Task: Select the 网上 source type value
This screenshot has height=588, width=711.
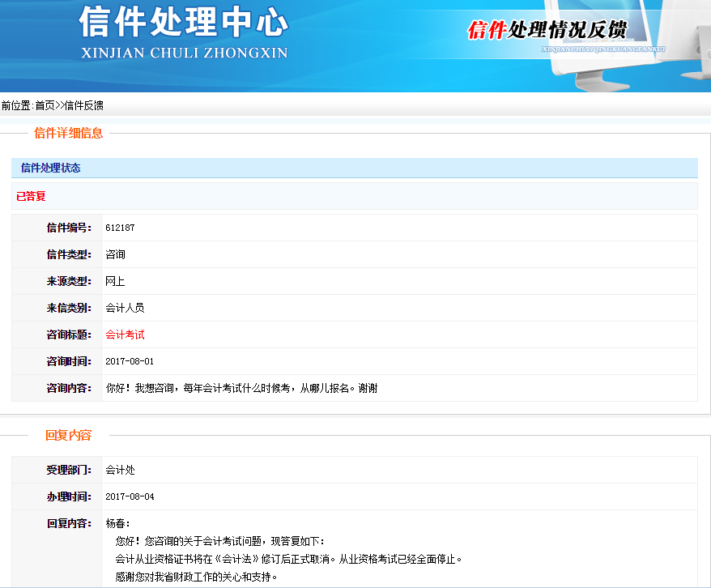Action: tap(114, 281)
